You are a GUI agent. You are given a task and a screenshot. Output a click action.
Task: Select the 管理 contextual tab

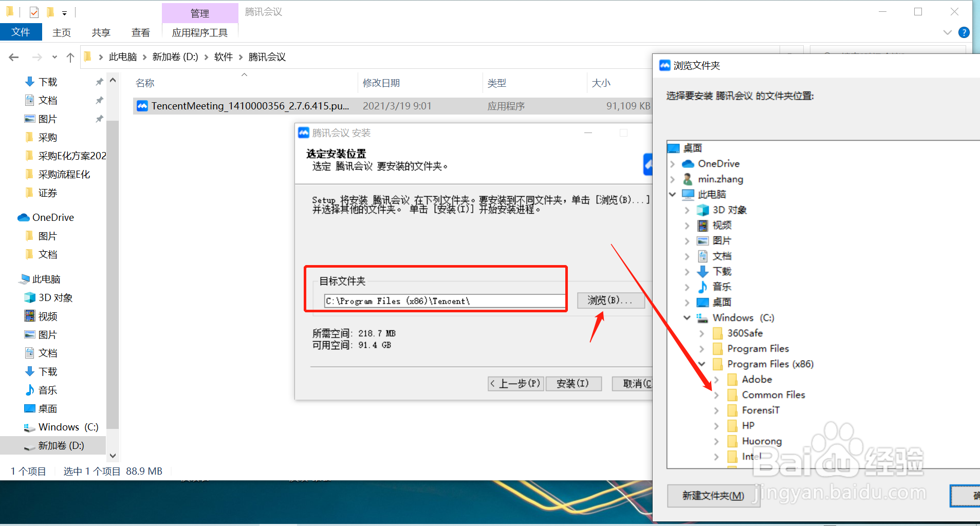[200, 13]
